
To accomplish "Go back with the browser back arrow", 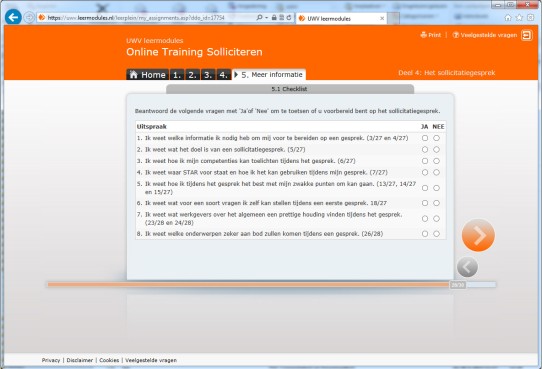I will (x=13, y=17).
